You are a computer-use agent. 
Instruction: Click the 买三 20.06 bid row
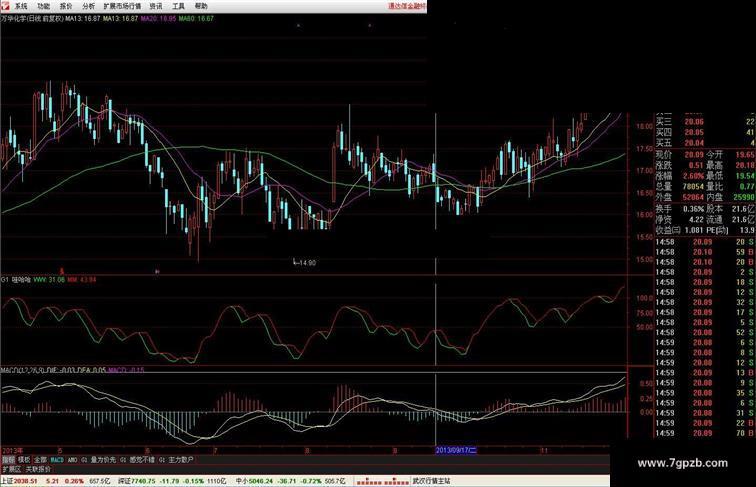pyautogui.click(x=705, y=122)
